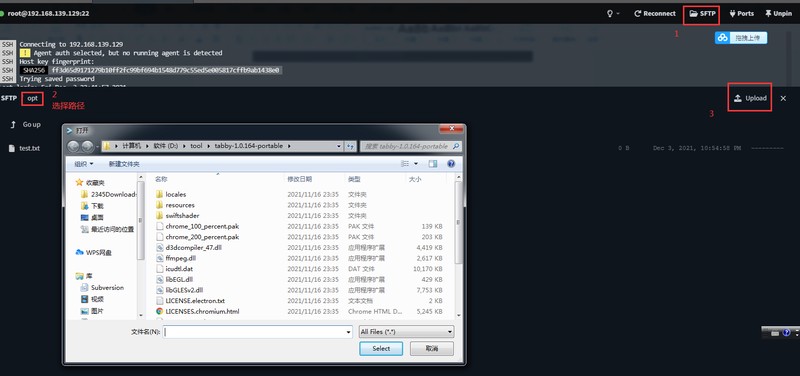Click the Upload button in SFTP panel
This screenshot has height=376, width=800.
(750, 98)
